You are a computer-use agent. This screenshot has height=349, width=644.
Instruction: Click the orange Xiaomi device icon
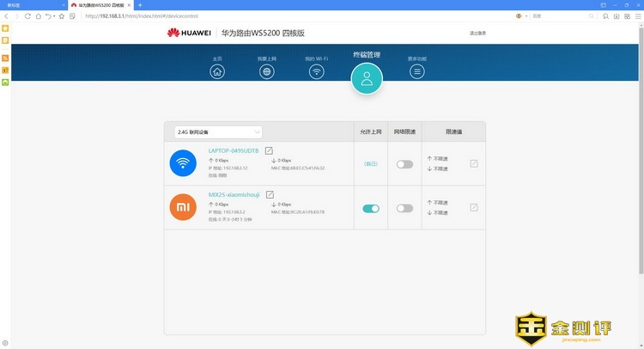pos(184,207)
